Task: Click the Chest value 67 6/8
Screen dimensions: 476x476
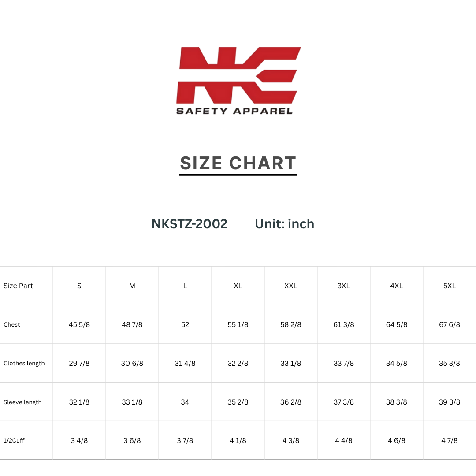Action: [449, 324]
